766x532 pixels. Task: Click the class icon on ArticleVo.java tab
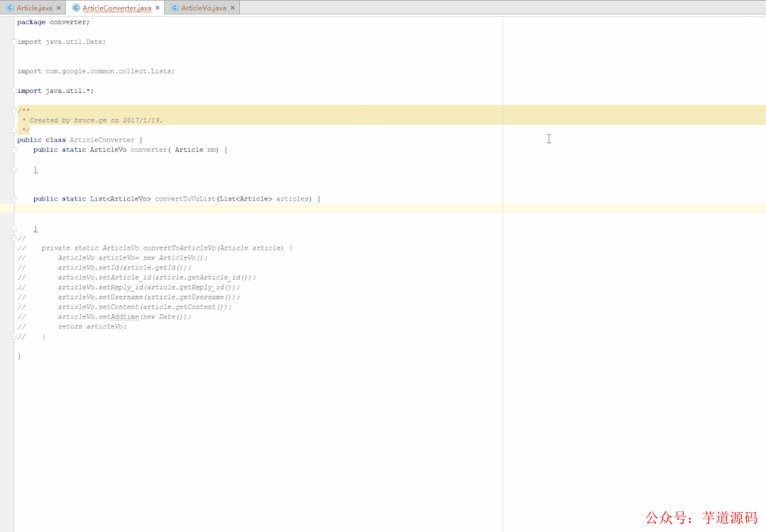(x=174, y=7)
